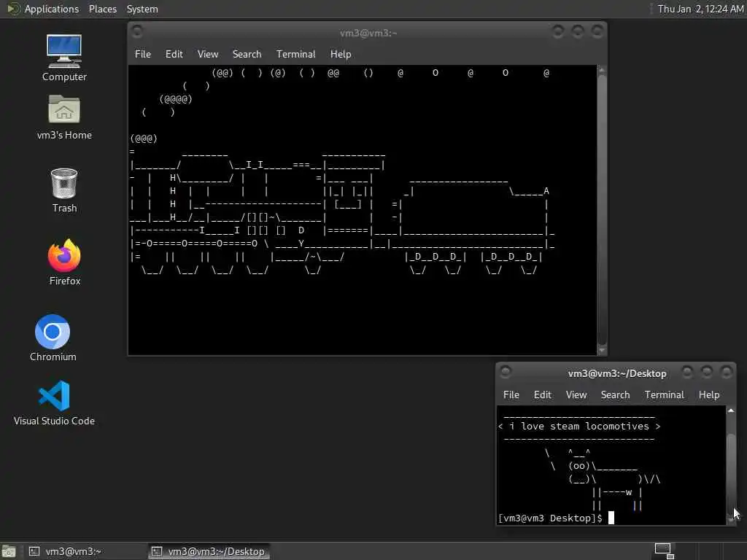Open View menu in Desktop terminal
The height and width of the screenshot is (560, 747).
point(576,394)
